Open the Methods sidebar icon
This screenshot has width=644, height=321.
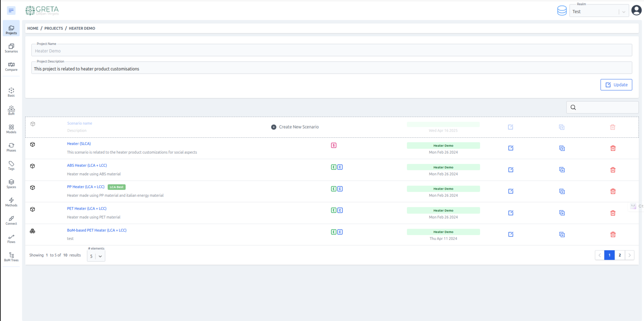(11, 202)
